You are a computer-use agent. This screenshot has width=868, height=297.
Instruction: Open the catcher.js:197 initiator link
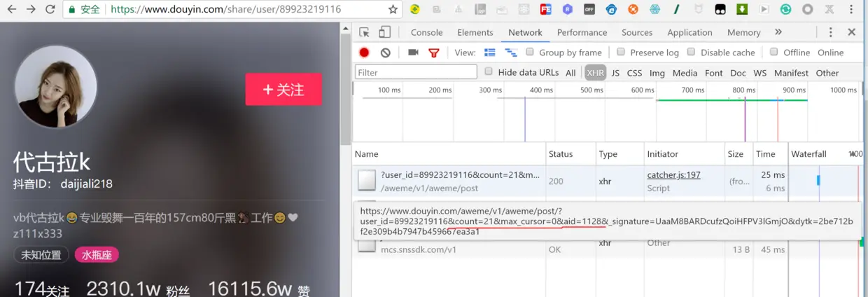[x=673, y=175]
